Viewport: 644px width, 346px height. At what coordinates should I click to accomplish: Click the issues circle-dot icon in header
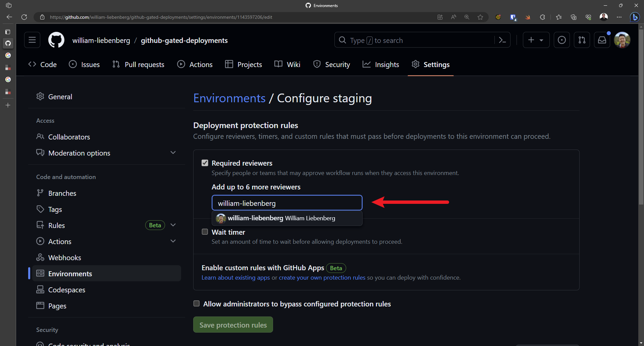click(73, 64)
